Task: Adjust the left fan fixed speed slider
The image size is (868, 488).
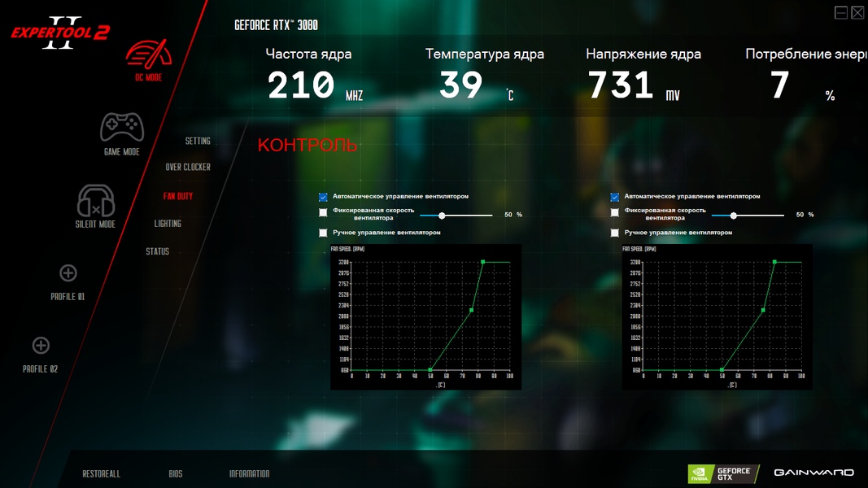Action: (x=442, y=216)
